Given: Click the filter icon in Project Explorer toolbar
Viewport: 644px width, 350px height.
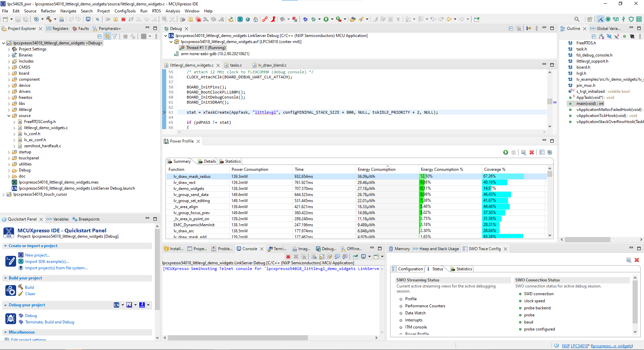Looking at the screenshot, I should tap(115, 36).
